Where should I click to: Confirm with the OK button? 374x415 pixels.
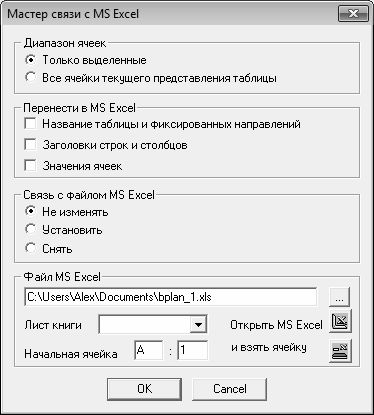click(144, 389)
